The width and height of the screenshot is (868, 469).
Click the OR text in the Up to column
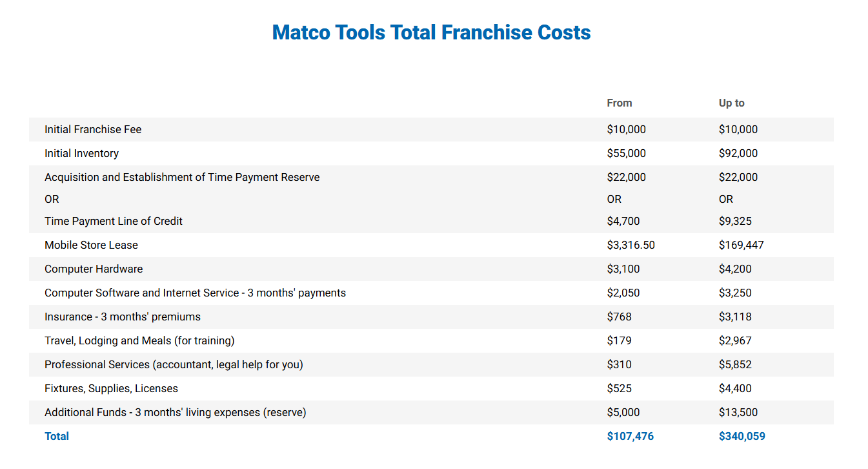click(726, 199)
